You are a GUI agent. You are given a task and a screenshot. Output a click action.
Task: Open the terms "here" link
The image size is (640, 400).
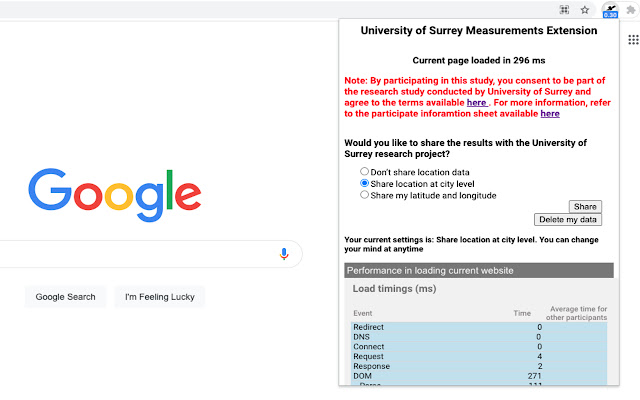tap(477, 103)
